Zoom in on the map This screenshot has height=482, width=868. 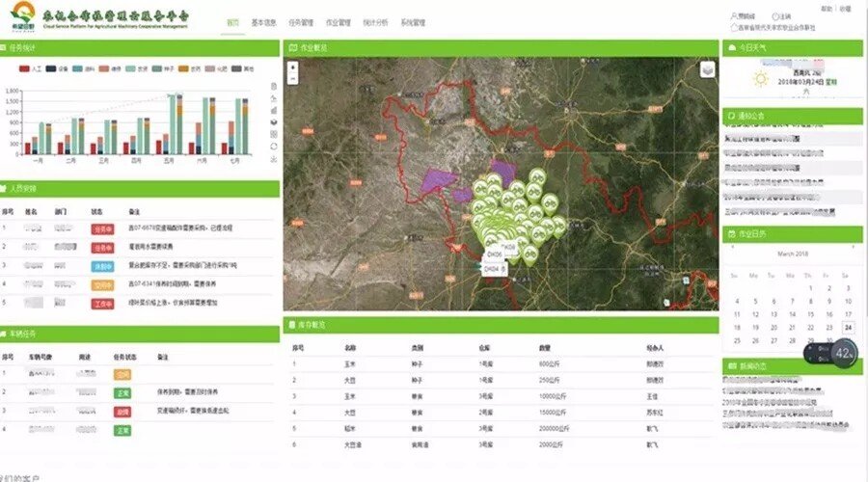coord(293,67)
